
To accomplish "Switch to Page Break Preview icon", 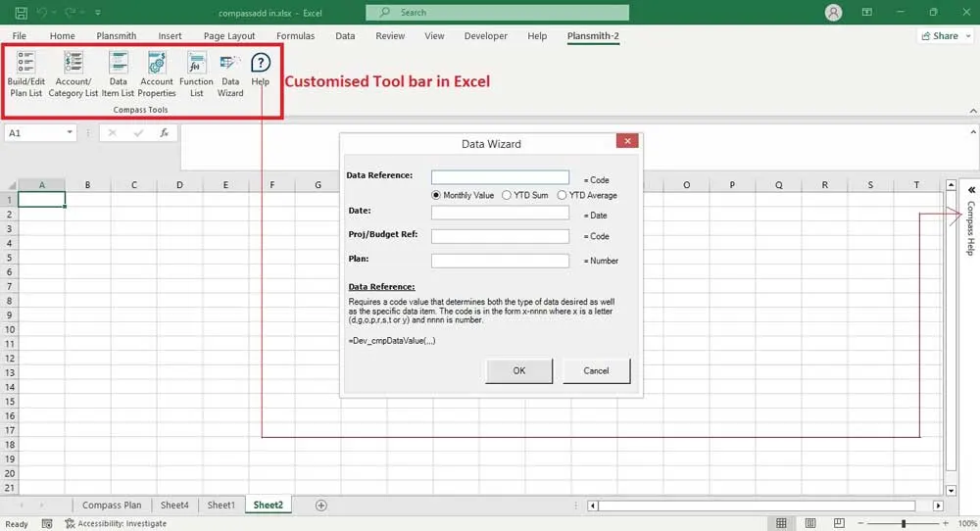I will [x=839, y=523].
